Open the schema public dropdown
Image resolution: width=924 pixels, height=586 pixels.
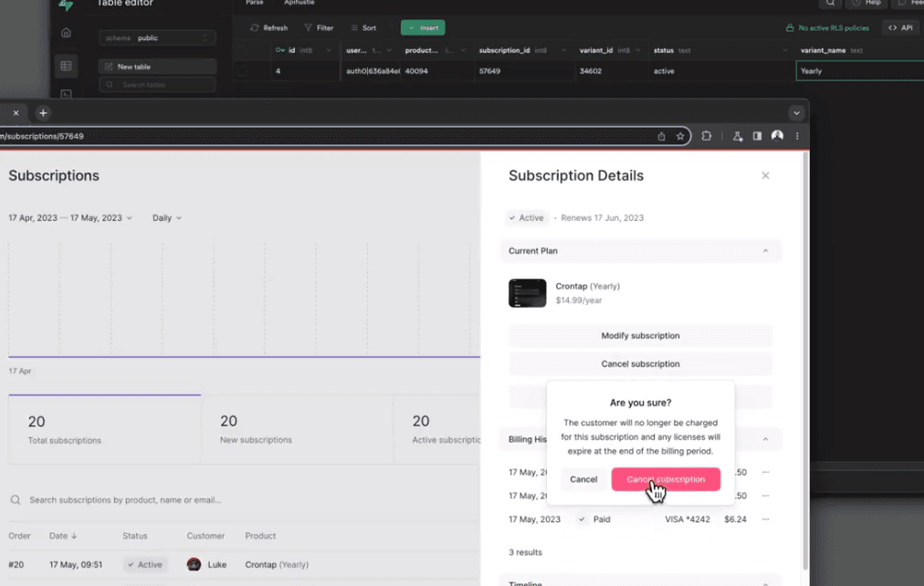click(155, 37)
